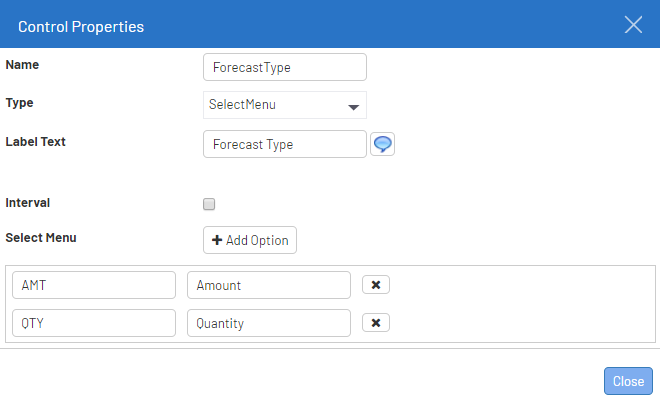Edit the AMT option value field
The height and width of the screenshot is (399, 660).
tap(94, 285)
